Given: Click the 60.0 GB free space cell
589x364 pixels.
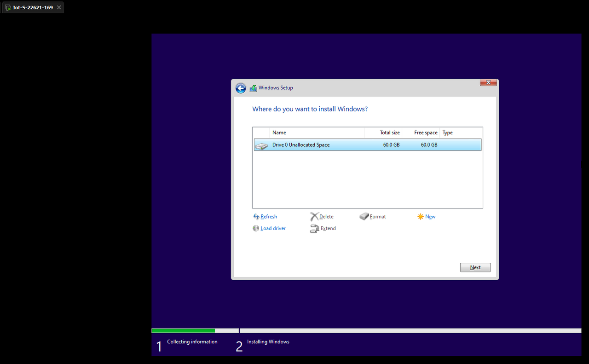Looking at the screenshot, I should pyautogui.click(x=429, y=145).
